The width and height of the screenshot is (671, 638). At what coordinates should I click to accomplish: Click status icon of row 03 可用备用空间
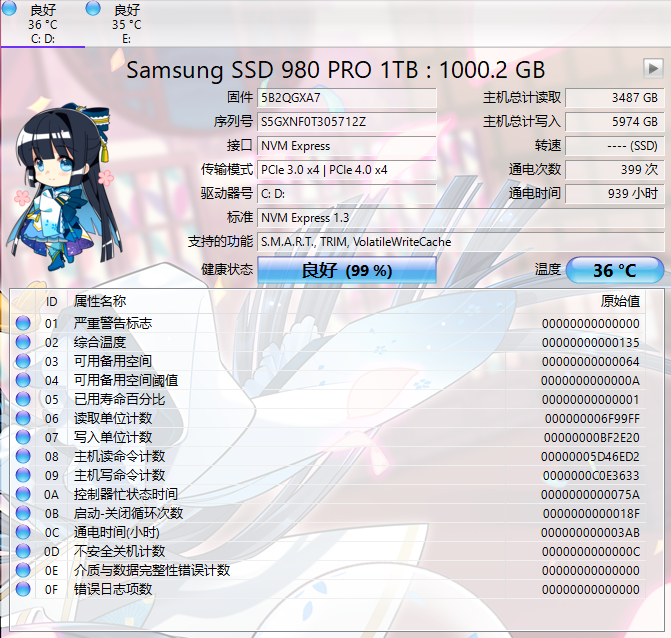(x=23, y=361)
